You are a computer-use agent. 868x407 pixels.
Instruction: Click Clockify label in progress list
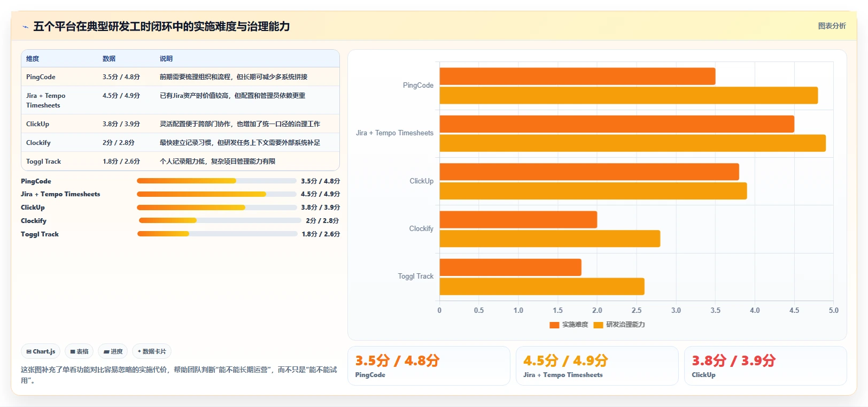click(x=34, y=221)
